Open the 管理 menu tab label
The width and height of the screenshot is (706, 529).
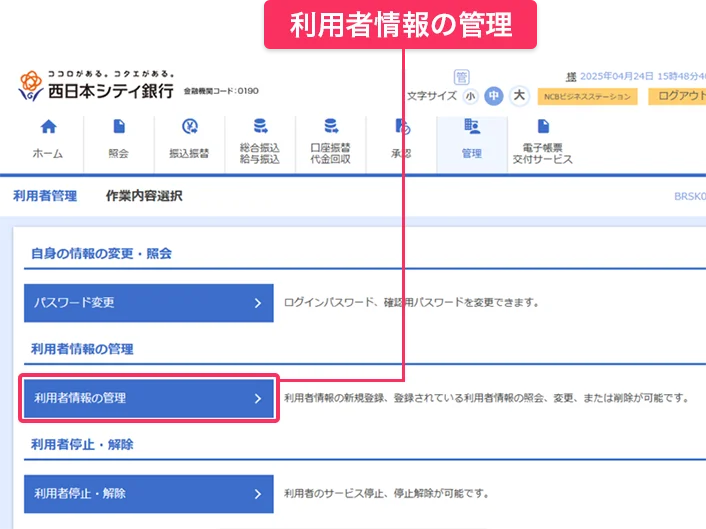pos(472,154)
